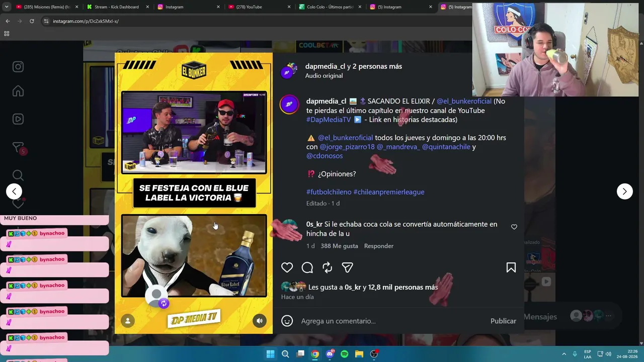Open Windows taskbar search
This screenshot has width=644, height=362.
coord(285,354)
